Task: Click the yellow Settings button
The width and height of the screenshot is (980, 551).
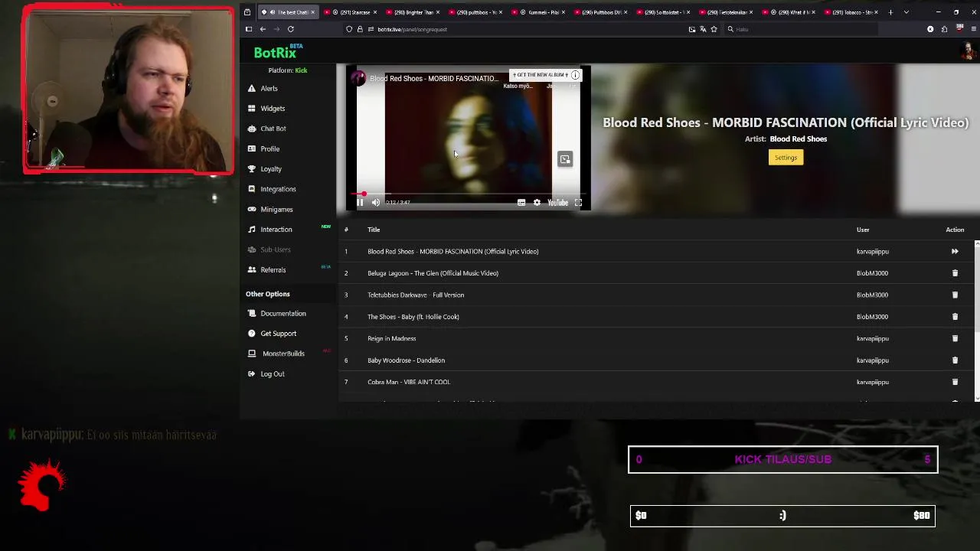Action: 786,158
